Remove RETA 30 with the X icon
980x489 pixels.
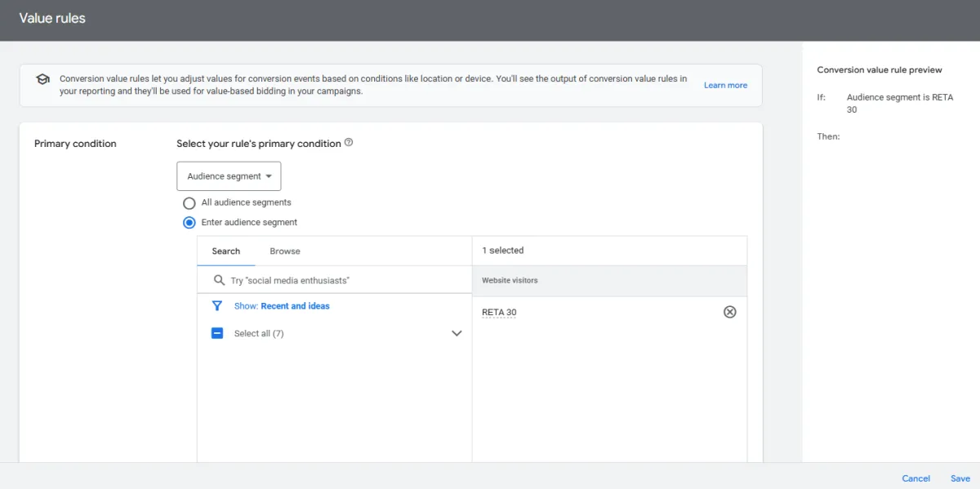coord(730,312)
